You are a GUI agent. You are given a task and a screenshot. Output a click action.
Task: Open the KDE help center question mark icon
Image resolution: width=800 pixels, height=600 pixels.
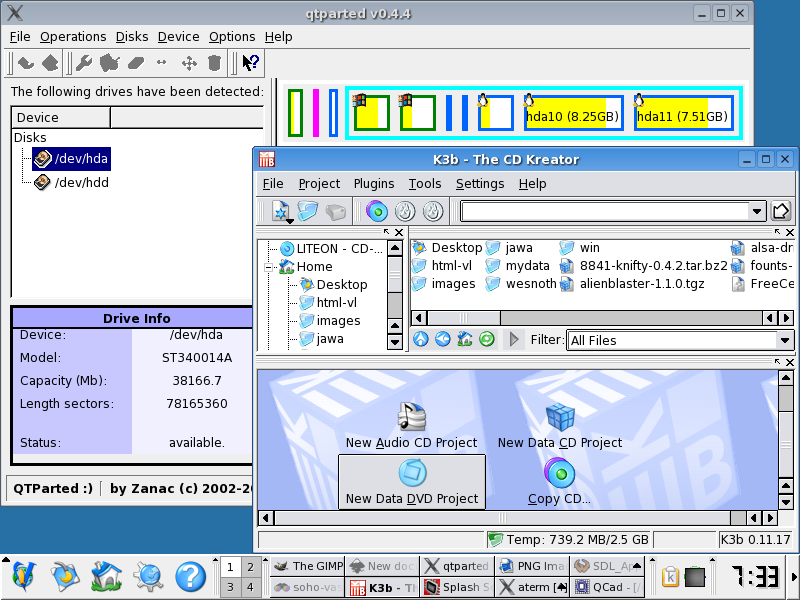(190, 576)
